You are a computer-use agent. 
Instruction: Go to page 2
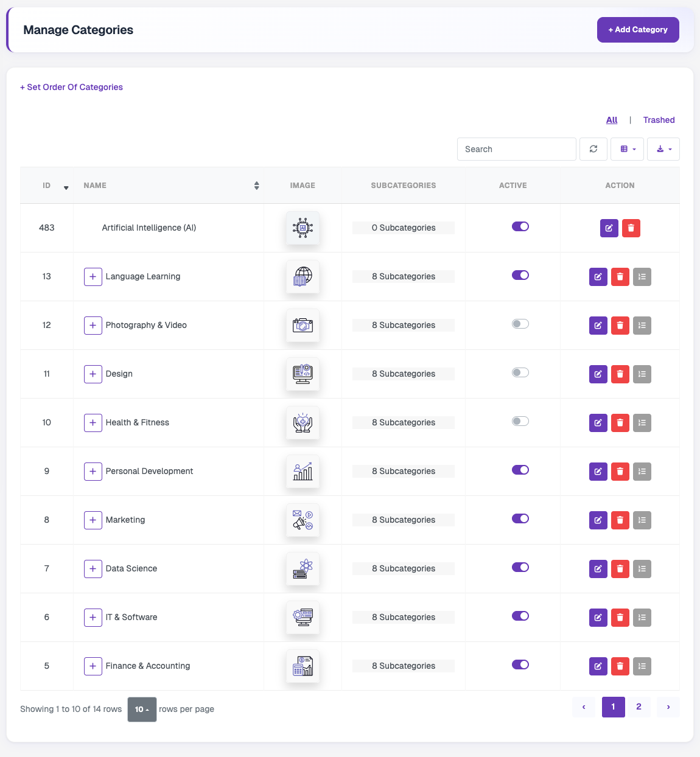pyautogui.click(x=639, y=706)
